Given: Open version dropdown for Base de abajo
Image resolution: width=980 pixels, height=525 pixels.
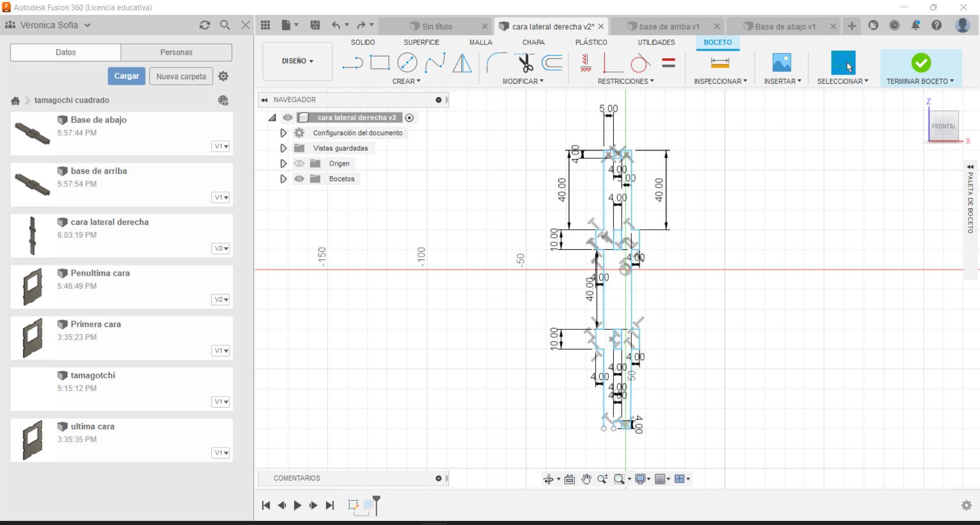Looking at the screenshot, I should pos(220,147).
